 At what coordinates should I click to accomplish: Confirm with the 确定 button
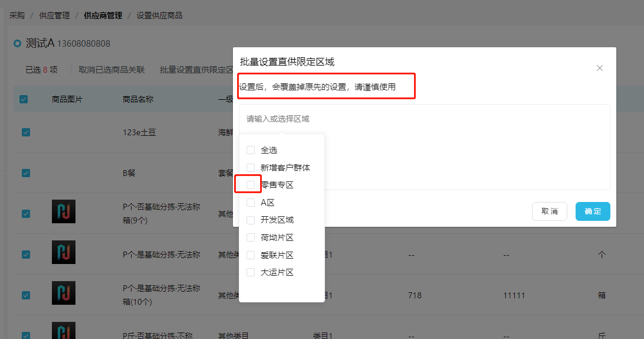pyautogui.click(x=593, y=211)
